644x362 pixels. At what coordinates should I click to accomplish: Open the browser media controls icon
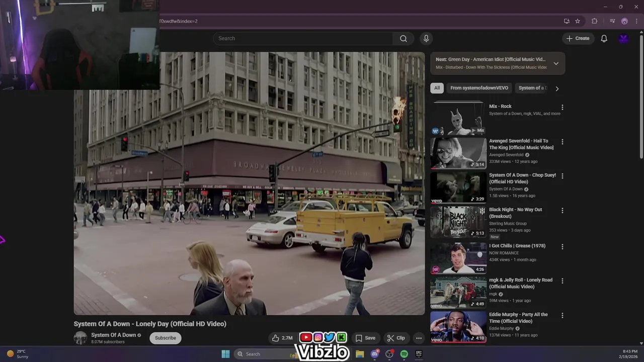(612, 21)
